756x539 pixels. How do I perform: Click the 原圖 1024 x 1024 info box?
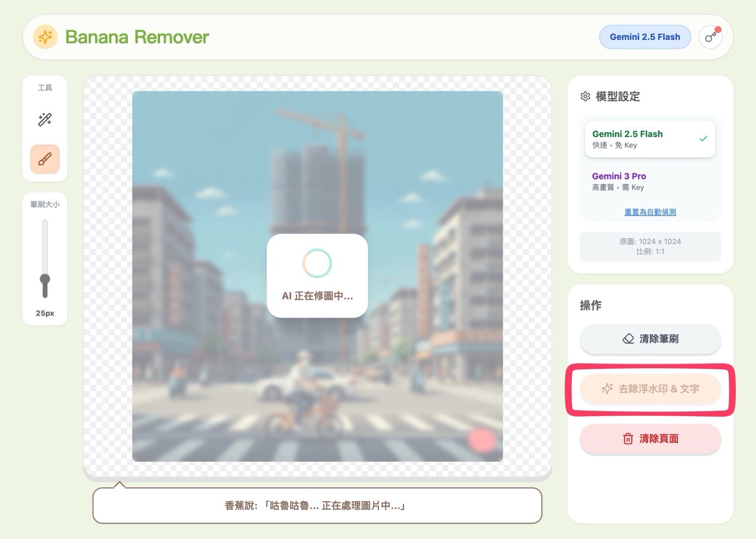[x=650, y=246]
